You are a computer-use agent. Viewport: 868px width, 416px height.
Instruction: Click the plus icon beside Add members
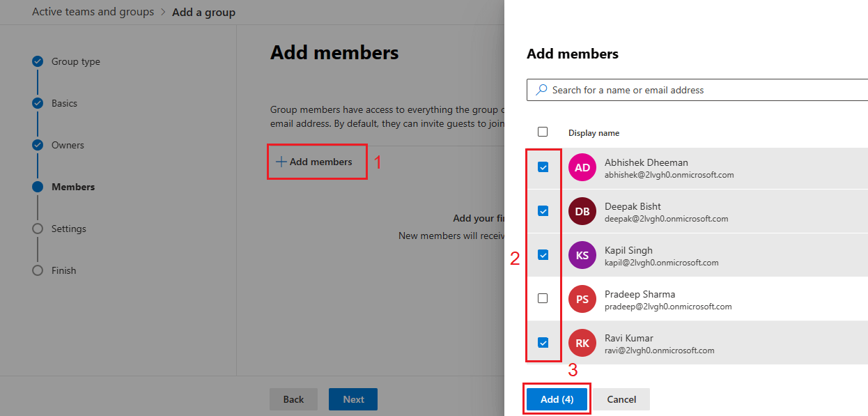coord(281,162)
